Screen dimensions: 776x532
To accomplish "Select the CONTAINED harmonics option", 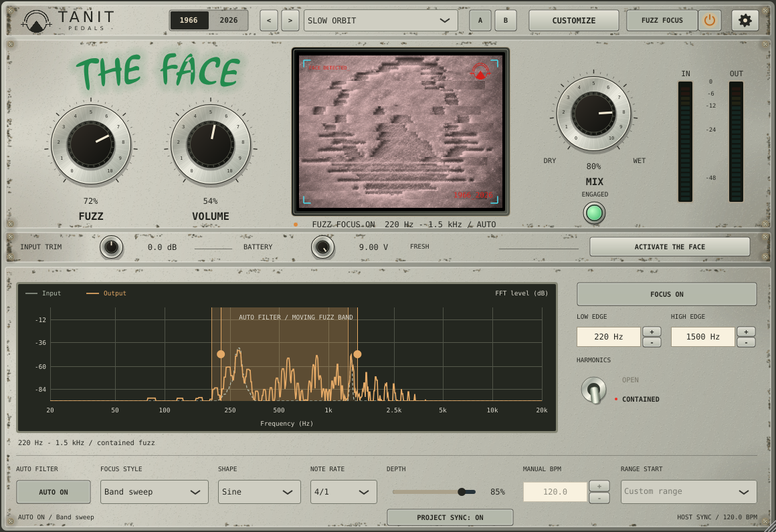I will pos(640,399).
